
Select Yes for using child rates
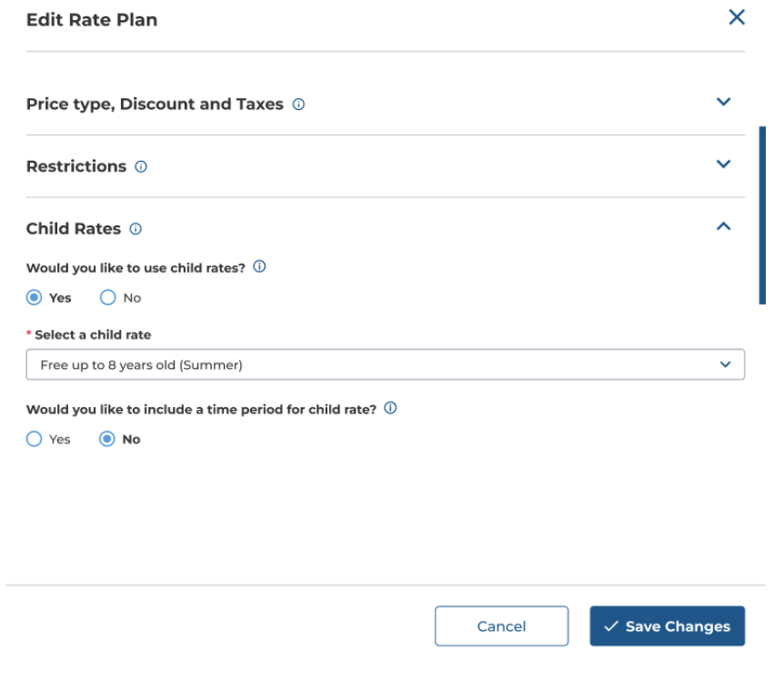34,298
